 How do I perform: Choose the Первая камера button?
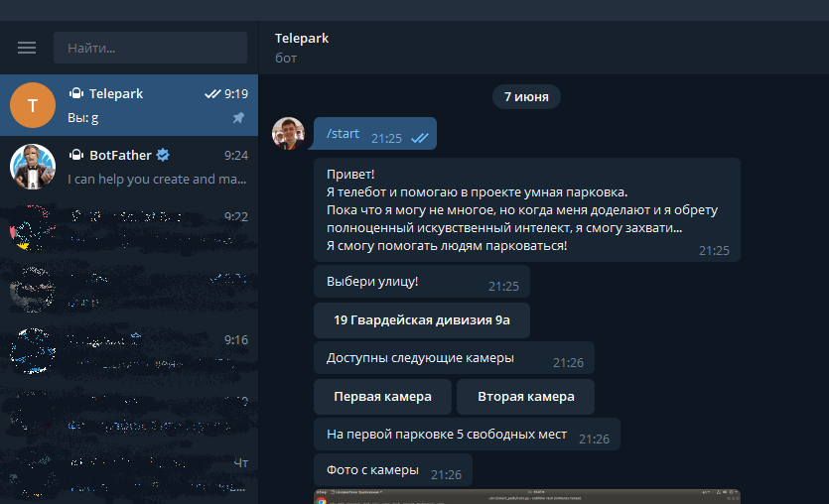(382, 397)
